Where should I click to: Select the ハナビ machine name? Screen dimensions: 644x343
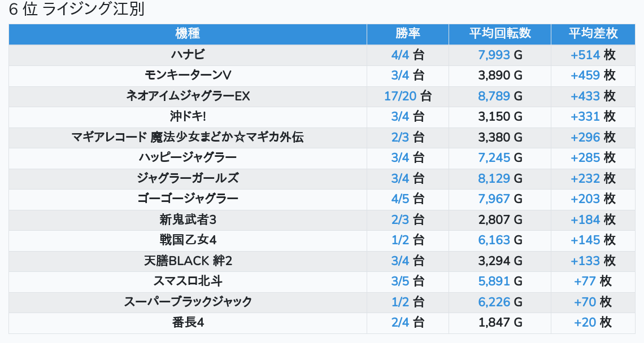tap(188, 55)
